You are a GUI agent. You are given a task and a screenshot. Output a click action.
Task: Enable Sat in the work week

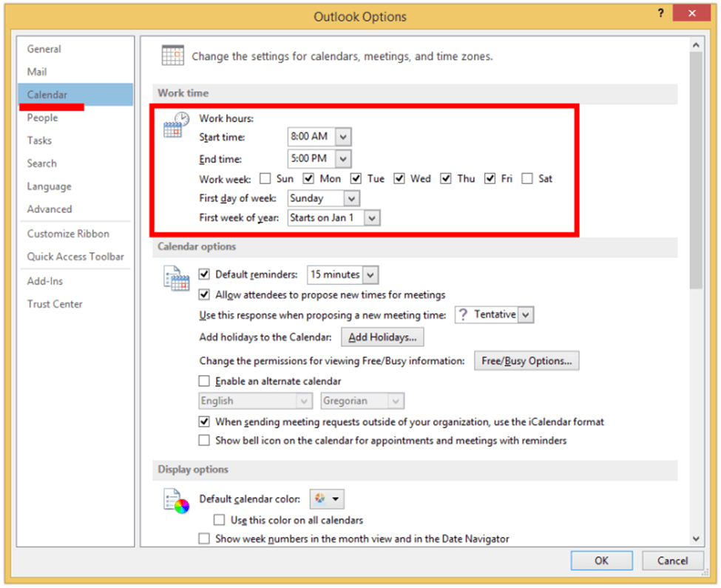527,178
